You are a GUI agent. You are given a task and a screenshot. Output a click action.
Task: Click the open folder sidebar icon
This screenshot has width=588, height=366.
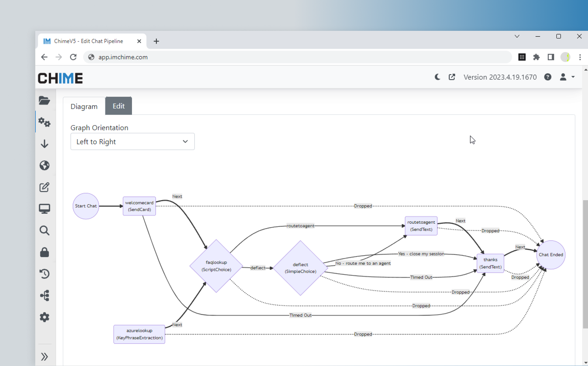44,101
